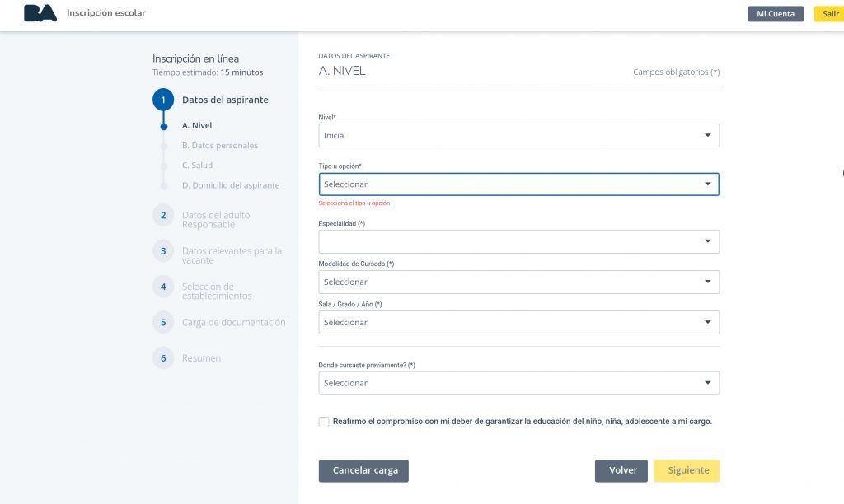Open D. Domicilio del aspirante section
This screenshot has height=504, width=844.
point(230,185)
